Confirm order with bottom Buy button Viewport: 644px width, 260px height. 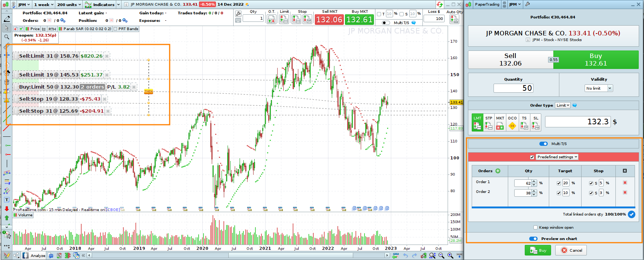[538, 250]
